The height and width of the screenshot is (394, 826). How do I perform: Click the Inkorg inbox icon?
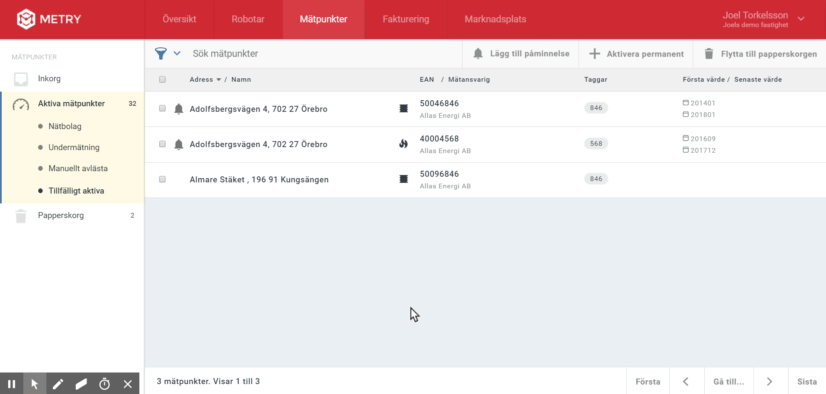(x=21, y=80)
